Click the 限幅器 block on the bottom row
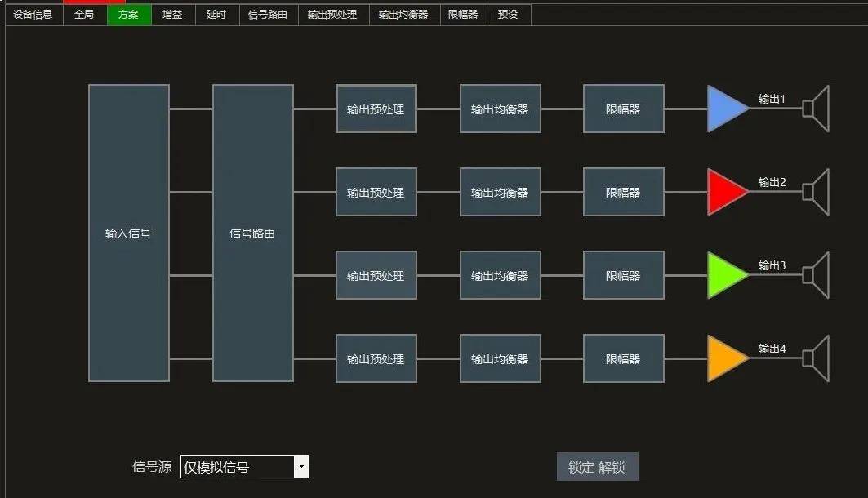868x498 pixels. tap(623, 358)
